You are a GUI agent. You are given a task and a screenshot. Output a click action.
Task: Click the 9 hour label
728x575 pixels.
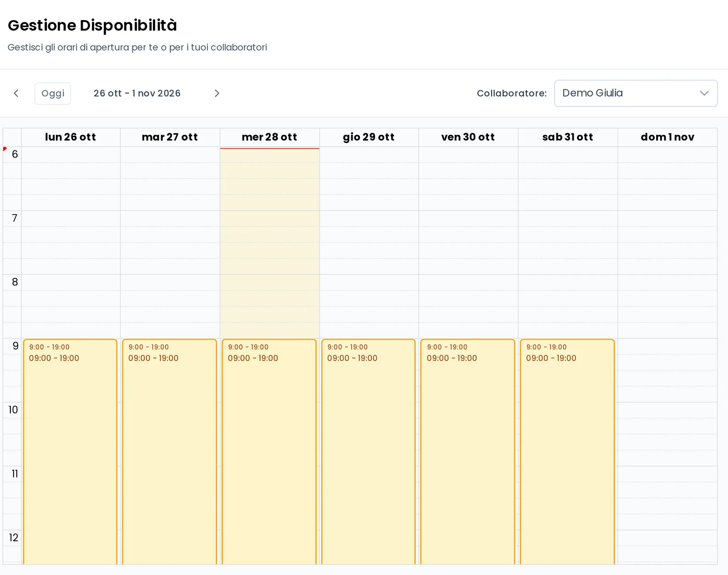15,346
